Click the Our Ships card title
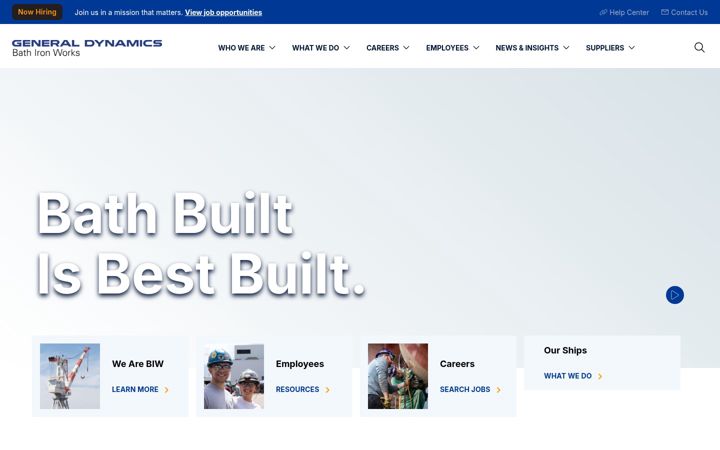This screenshot has height=450, width=720. [565, 350]
